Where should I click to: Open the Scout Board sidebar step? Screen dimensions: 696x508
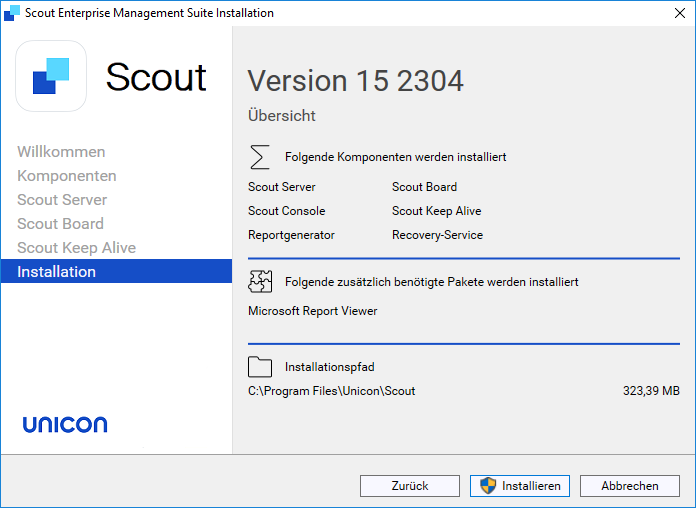coord(60,224)
